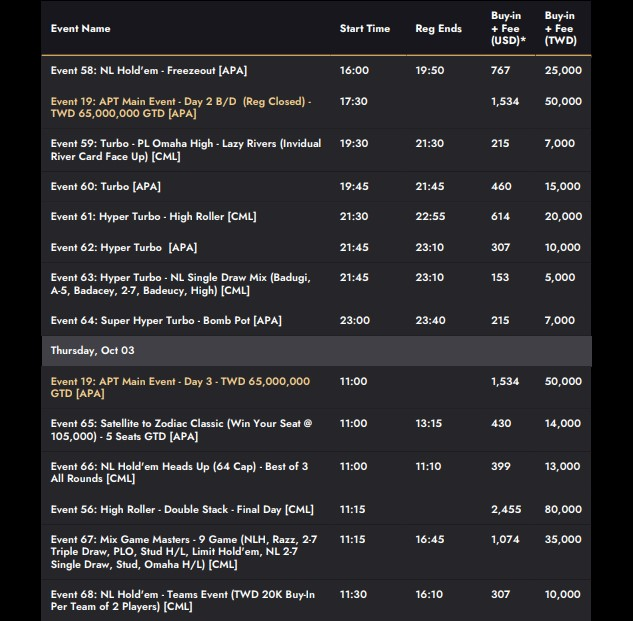Select Event 65 Satellite to Zodiac Classic
Viewport: 633px width, 621px height.
(x=182, y=430)
